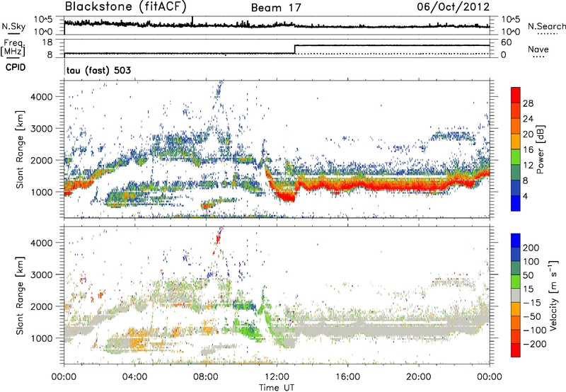The width and height of the screenshot is (566, 392).
Task: Click the 28 tick on the power scale
Action: click(528, 103)
